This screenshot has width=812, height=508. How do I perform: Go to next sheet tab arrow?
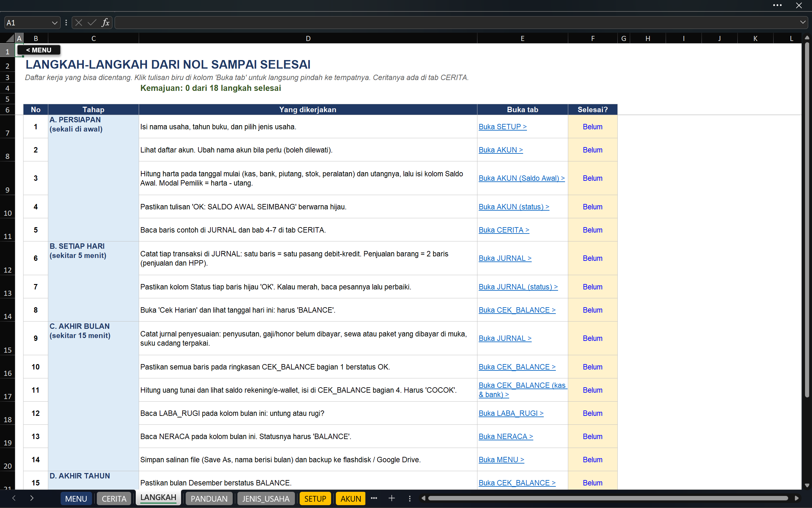32,498
